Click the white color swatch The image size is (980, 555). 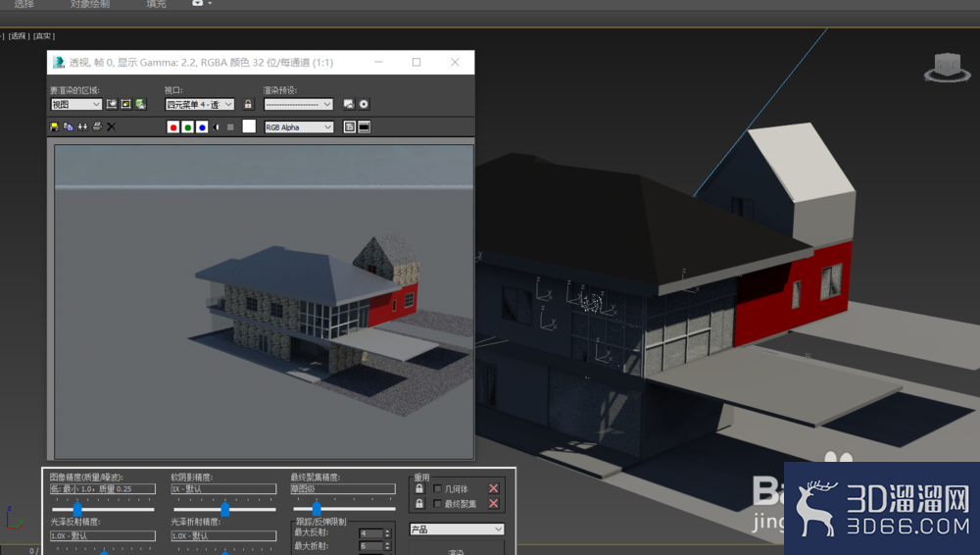(x=249, y=126)
